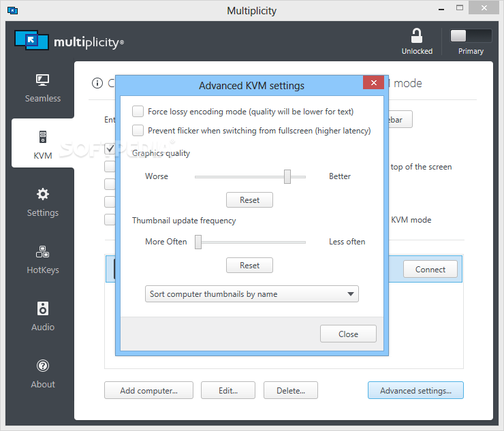Click the Connect button
Viewport: 504px width, 431px height.
(430, 269)
